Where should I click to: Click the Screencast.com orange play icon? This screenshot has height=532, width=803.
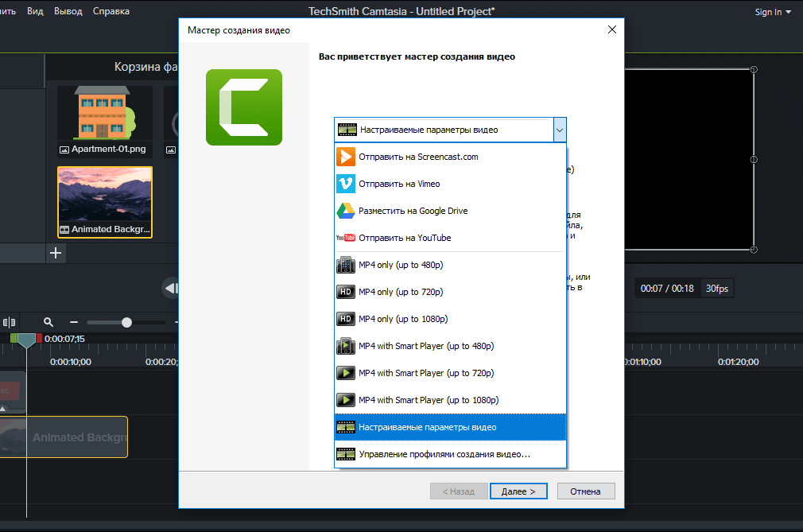346,157
